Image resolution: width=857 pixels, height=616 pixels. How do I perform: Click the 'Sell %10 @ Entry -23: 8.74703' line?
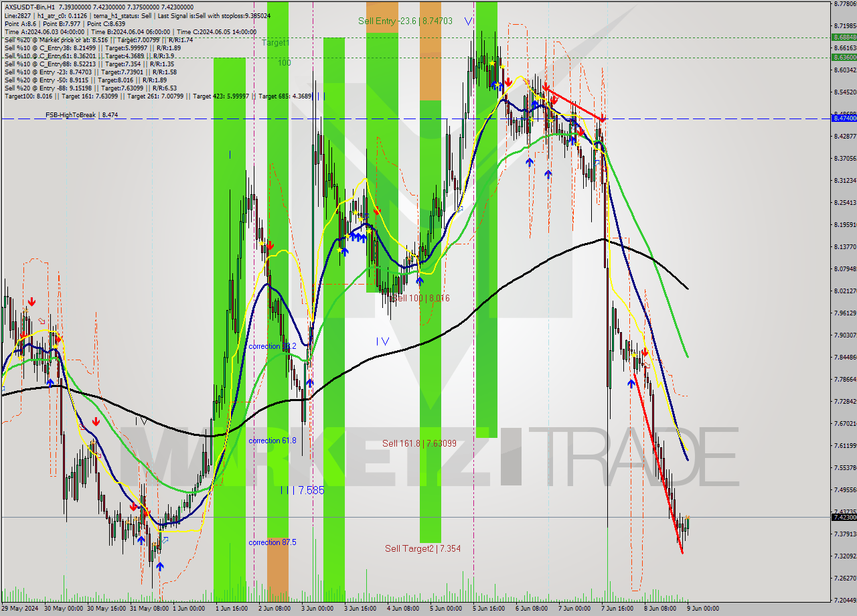[x=90, y=72]
